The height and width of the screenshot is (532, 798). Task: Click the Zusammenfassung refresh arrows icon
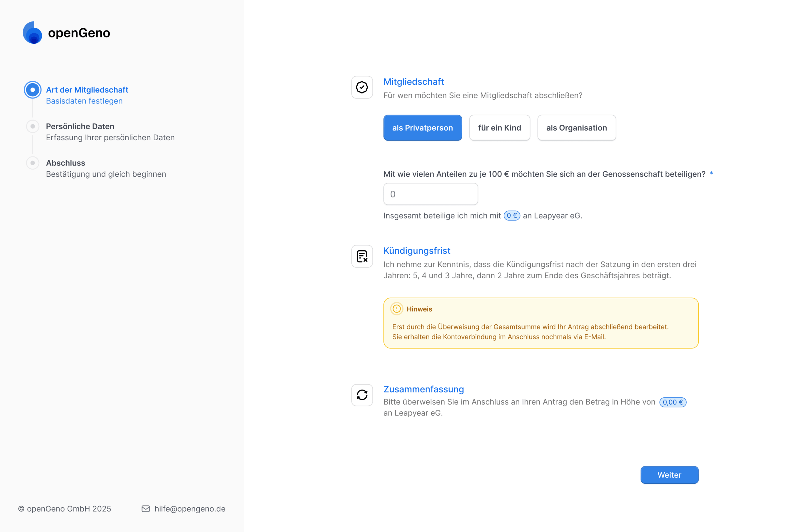362,395
